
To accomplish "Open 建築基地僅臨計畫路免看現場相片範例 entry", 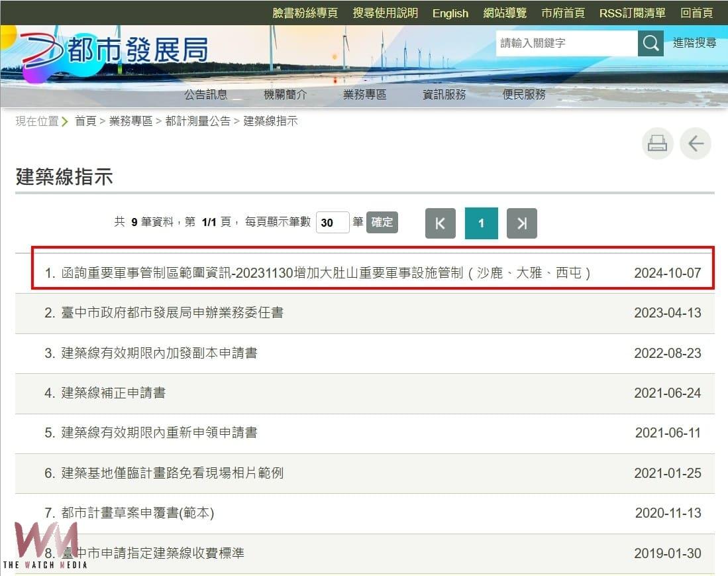I will [x=172, y=473].
